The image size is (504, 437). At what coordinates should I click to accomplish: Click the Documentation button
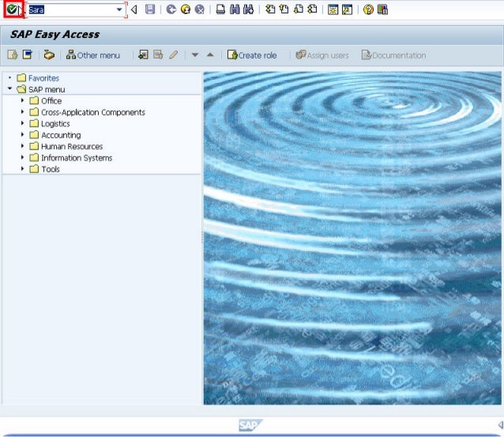tap(393, 55)
